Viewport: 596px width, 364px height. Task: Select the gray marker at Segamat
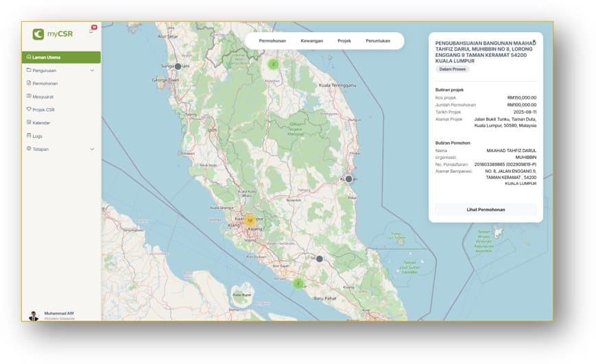tap(320, 258)
